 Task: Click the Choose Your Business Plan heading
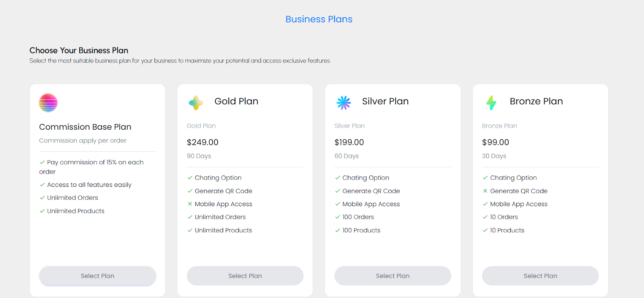click(79, 50)
